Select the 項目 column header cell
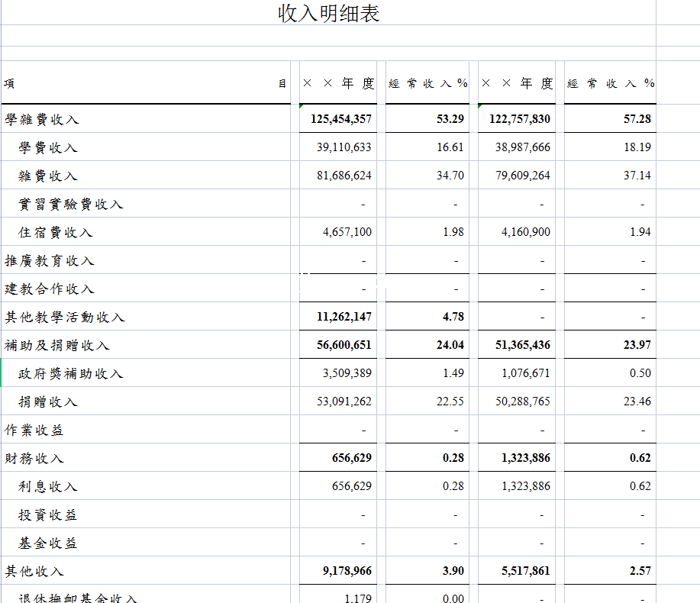This screenshot has height=603, width=700. 145,83
